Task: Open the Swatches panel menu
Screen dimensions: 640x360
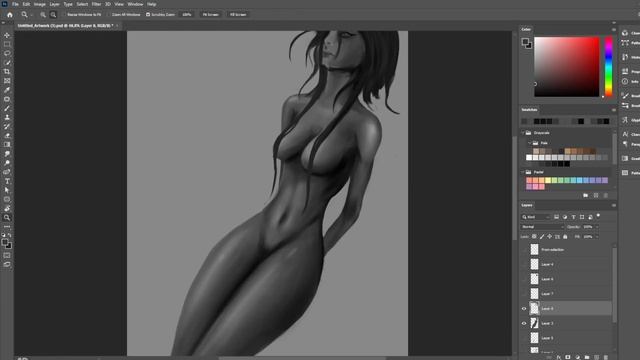Action: tap(613, 110)
